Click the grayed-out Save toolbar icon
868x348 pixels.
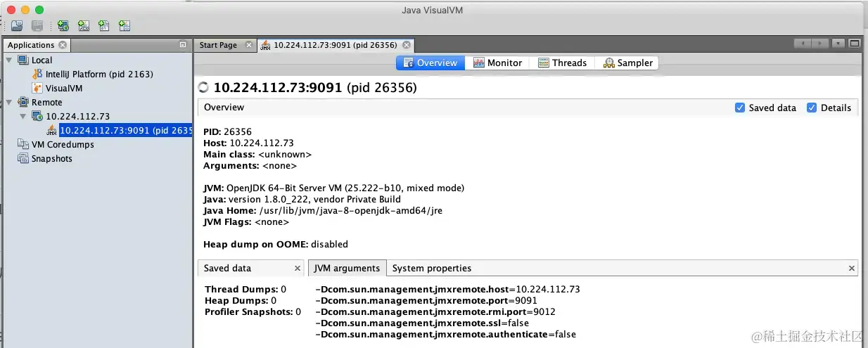pyautogui.click(x=37, y=26)
